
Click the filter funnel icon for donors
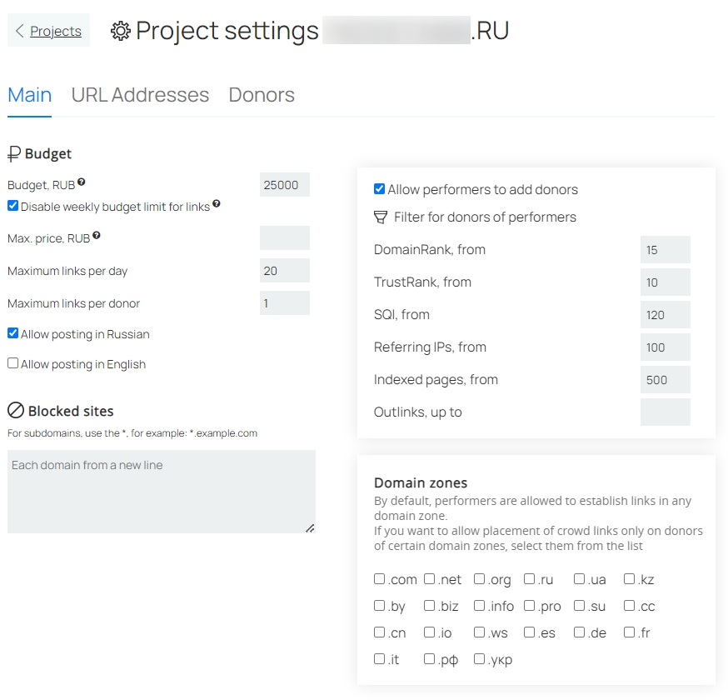(x=381, y=217)
